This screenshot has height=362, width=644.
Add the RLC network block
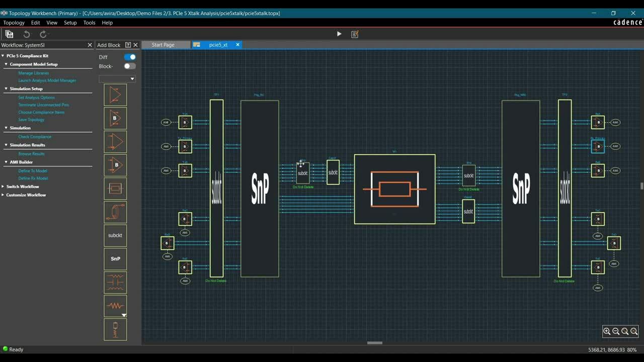pyautogui.click(x=115, y=282)
